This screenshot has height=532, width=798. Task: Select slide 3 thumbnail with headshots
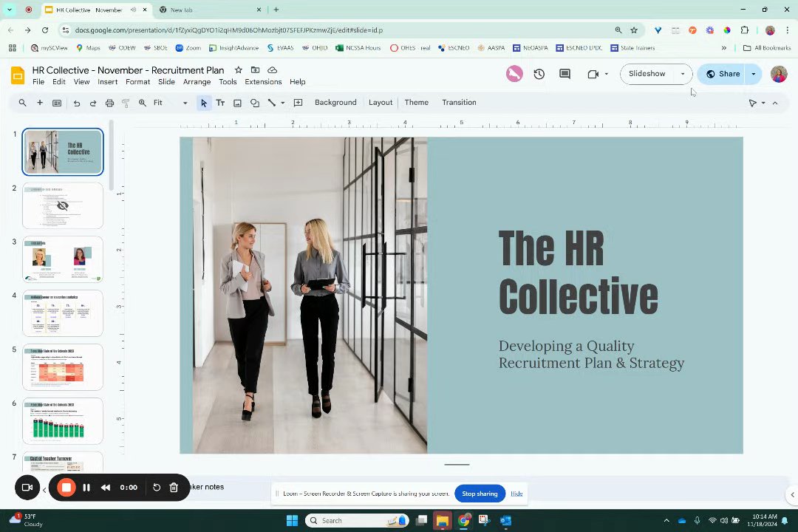(63, 259)
